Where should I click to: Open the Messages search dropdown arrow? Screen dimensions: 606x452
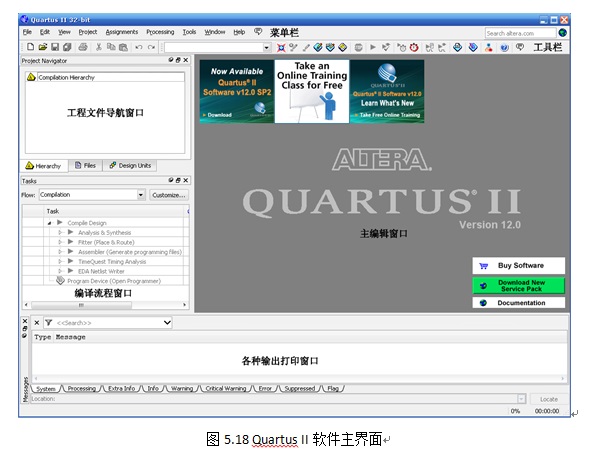(167, 323)
